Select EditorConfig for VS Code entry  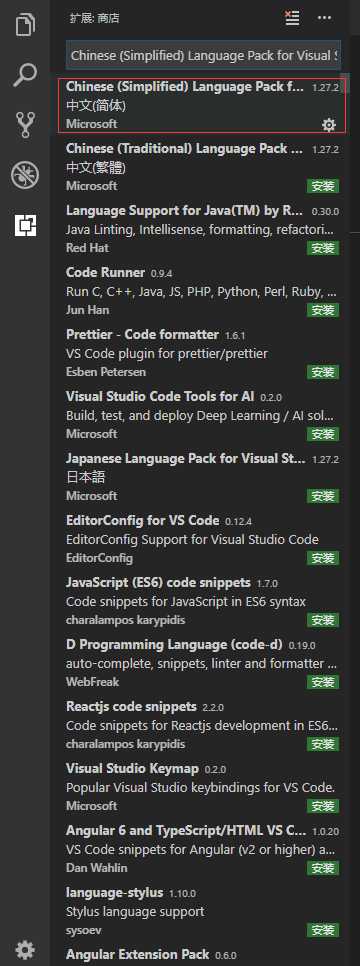[x=203, y=539]
